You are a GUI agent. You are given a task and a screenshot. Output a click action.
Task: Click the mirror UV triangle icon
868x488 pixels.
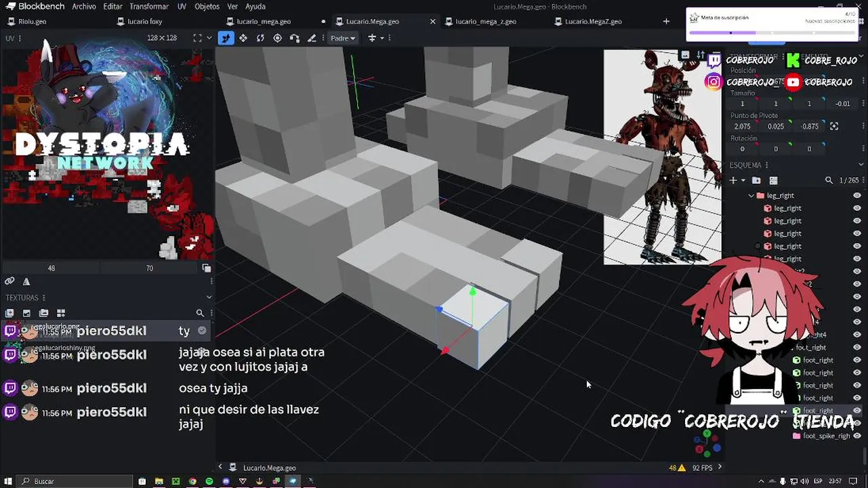tap(26, 281)
